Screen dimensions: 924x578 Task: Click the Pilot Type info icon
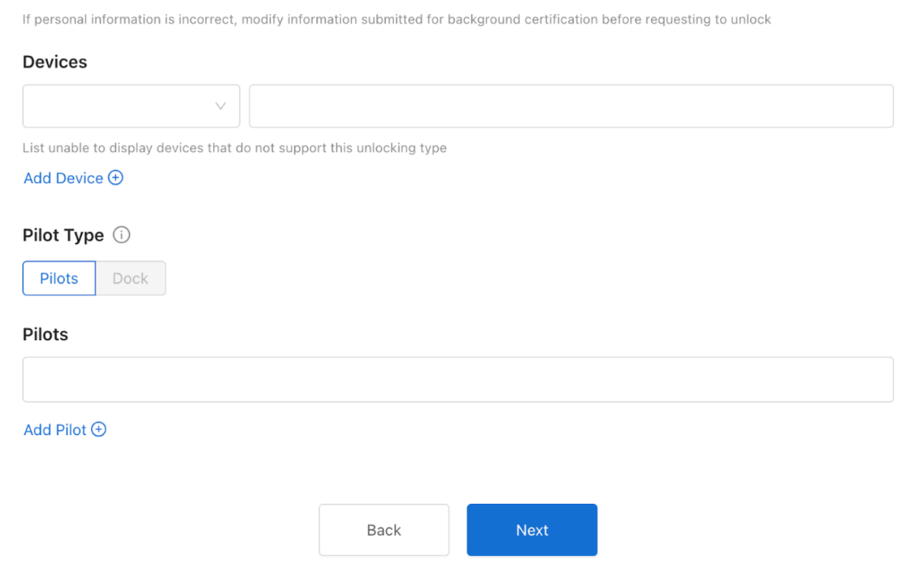click(x=122, y=235)
